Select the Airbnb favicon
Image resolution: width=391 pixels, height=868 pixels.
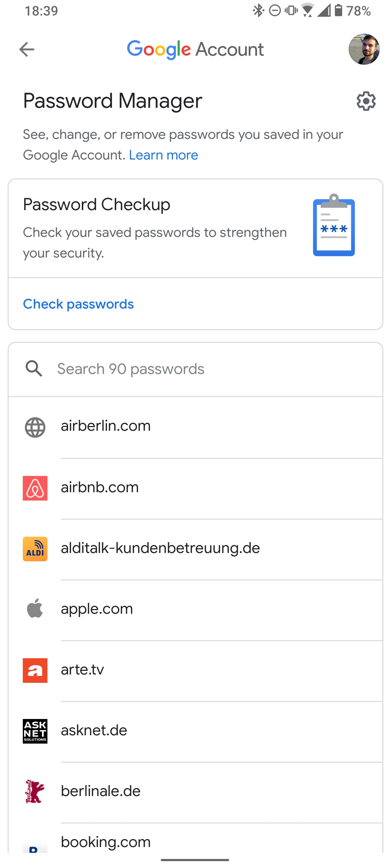(x=35, y=487)
